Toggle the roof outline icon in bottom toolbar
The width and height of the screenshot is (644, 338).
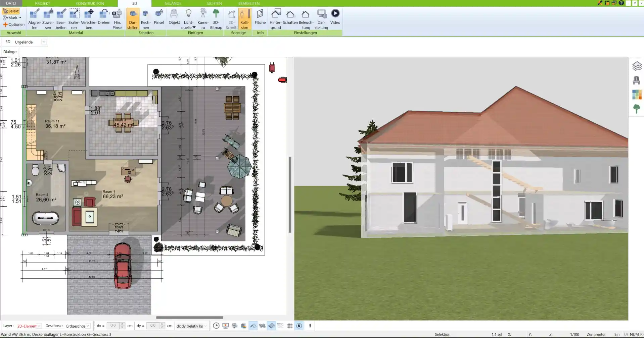(253, 326)
